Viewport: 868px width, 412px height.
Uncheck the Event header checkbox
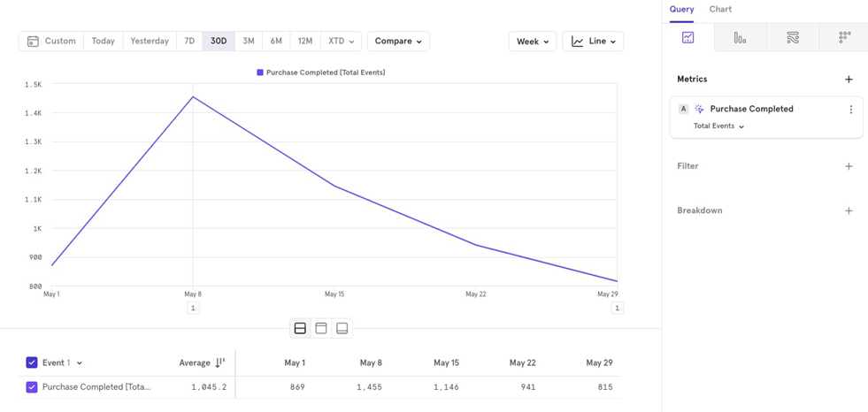click(x=32, y=362)
